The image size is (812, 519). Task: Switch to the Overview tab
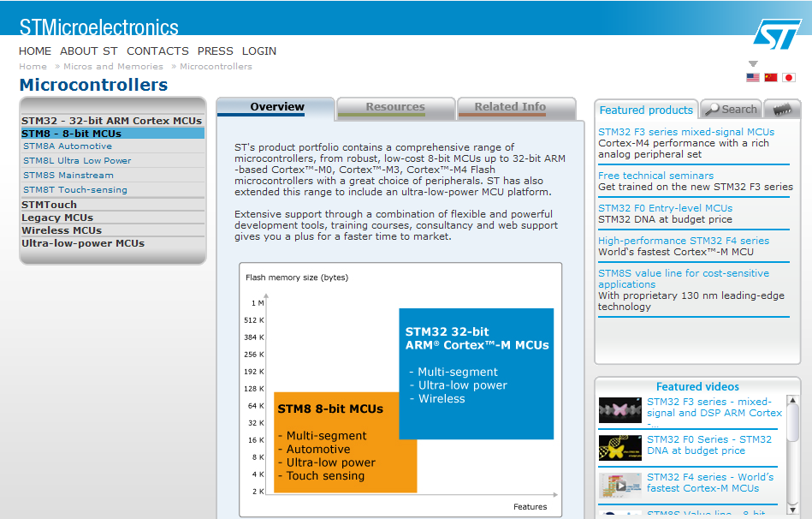pos(276,107)
